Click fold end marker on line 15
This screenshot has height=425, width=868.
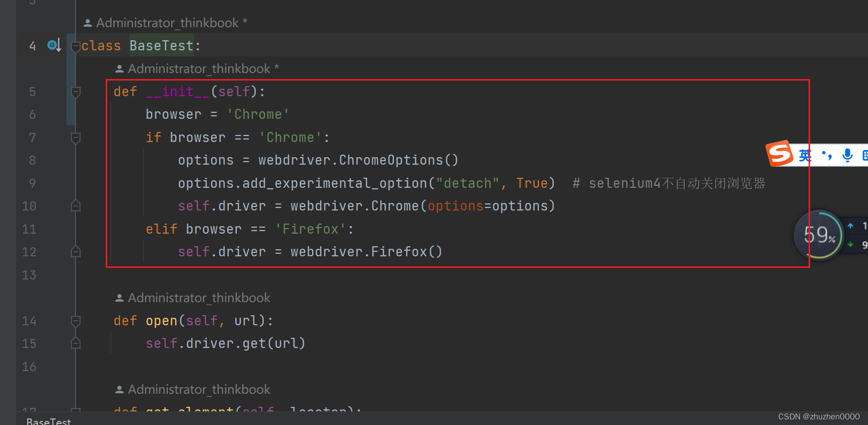click(76, 343)
